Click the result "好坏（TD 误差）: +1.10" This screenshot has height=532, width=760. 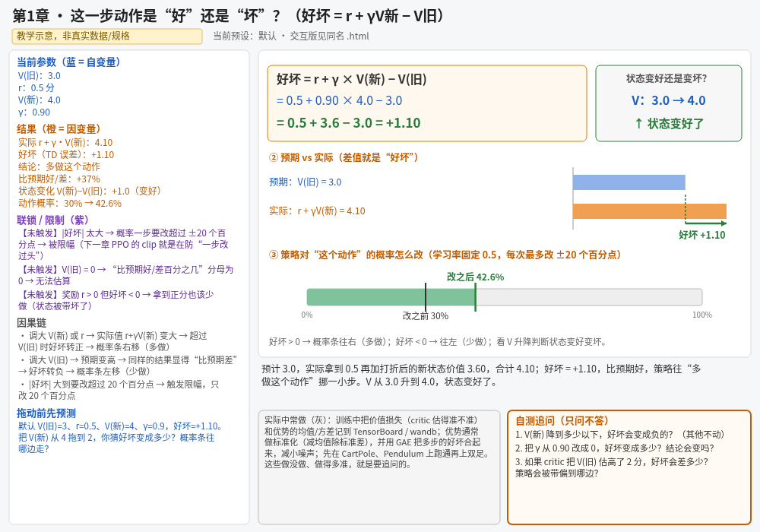coord(66,154)
